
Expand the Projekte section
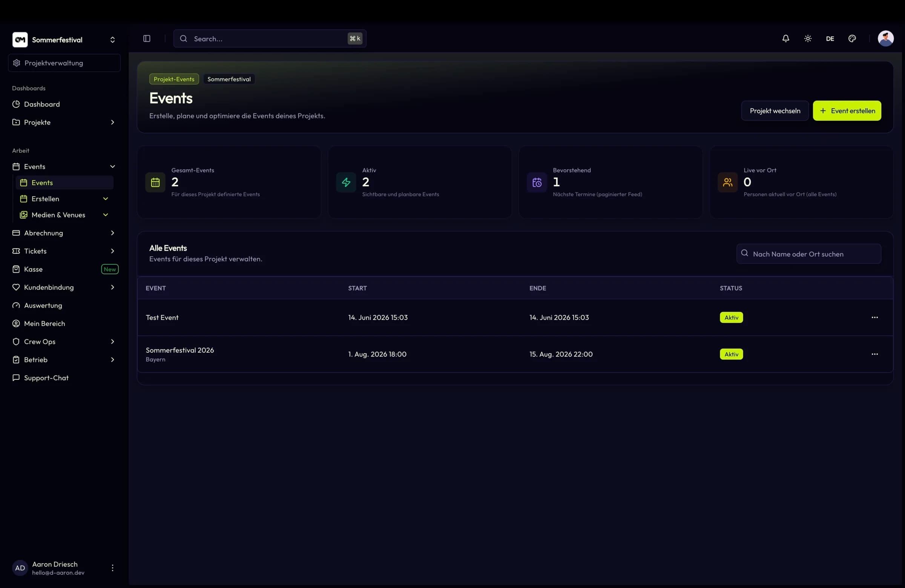64,122
